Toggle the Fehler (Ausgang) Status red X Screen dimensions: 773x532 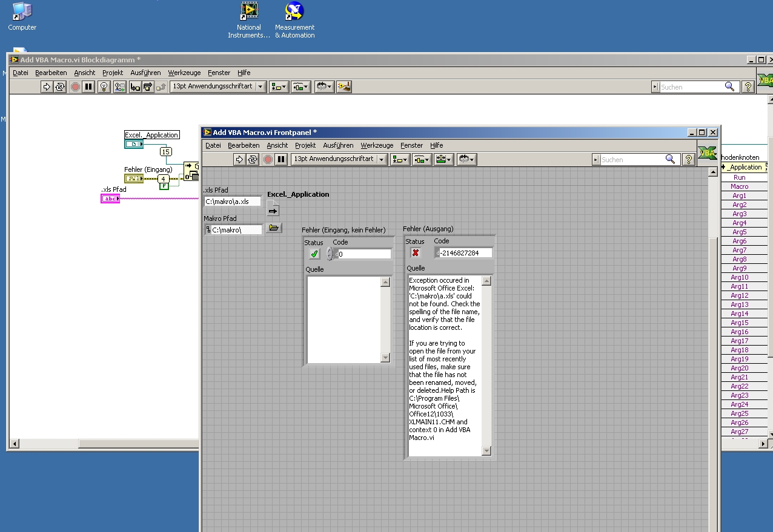point(415,253)
